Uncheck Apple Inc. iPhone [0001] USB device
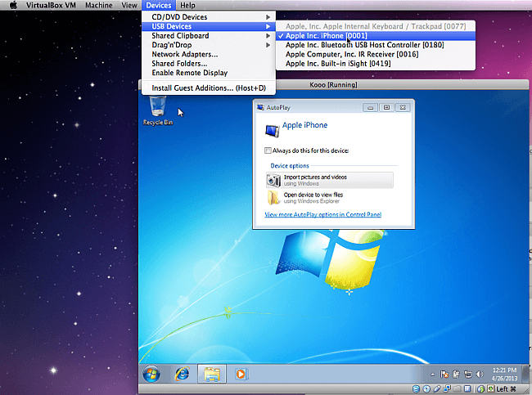Viewport: 532px width, 395px height. tap(376, 36)
